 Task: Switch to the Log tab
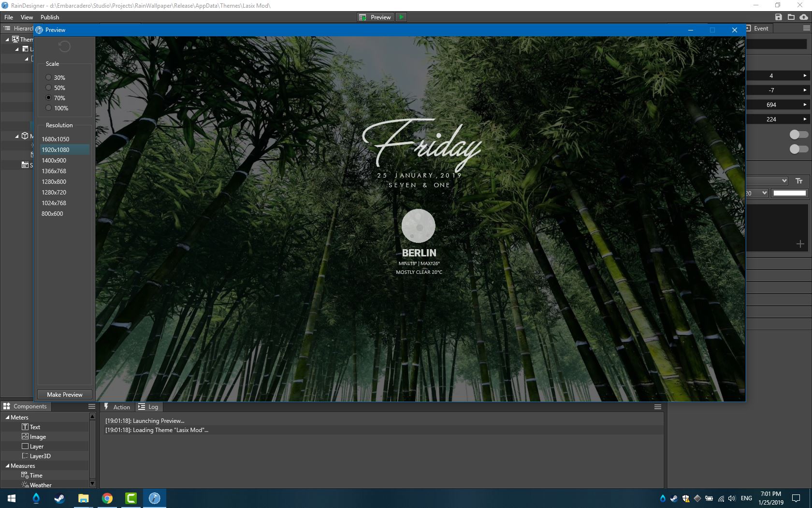point(149,407)
